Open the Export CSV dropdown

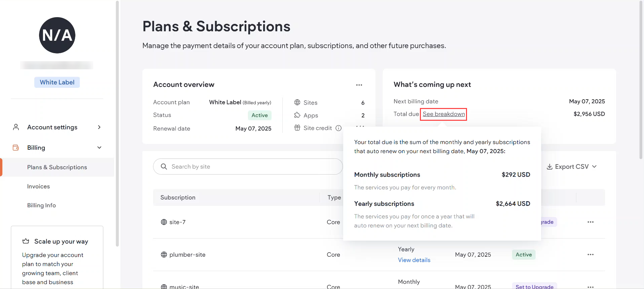571,167
